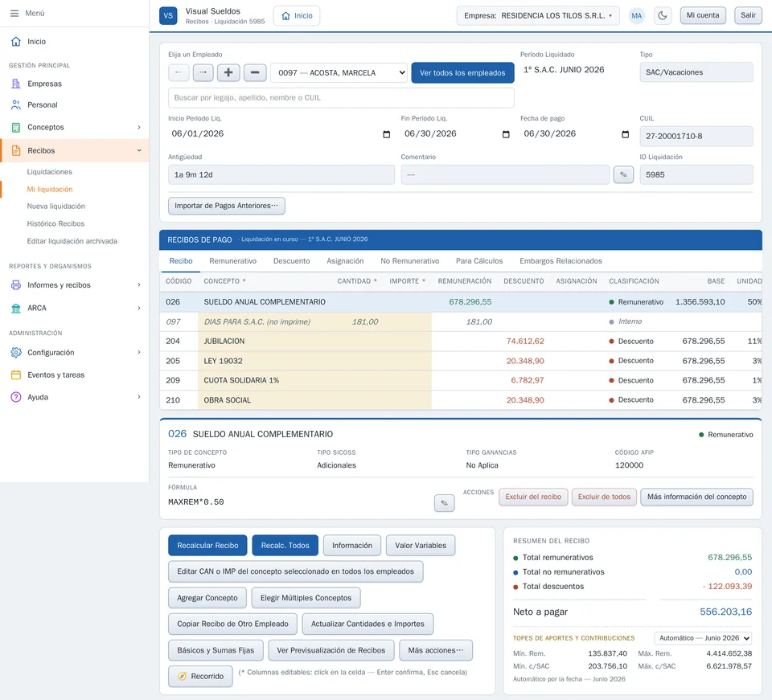Open the hamburger Menú icon
This screenshot has height=700, width=772.
click(14, 14)
